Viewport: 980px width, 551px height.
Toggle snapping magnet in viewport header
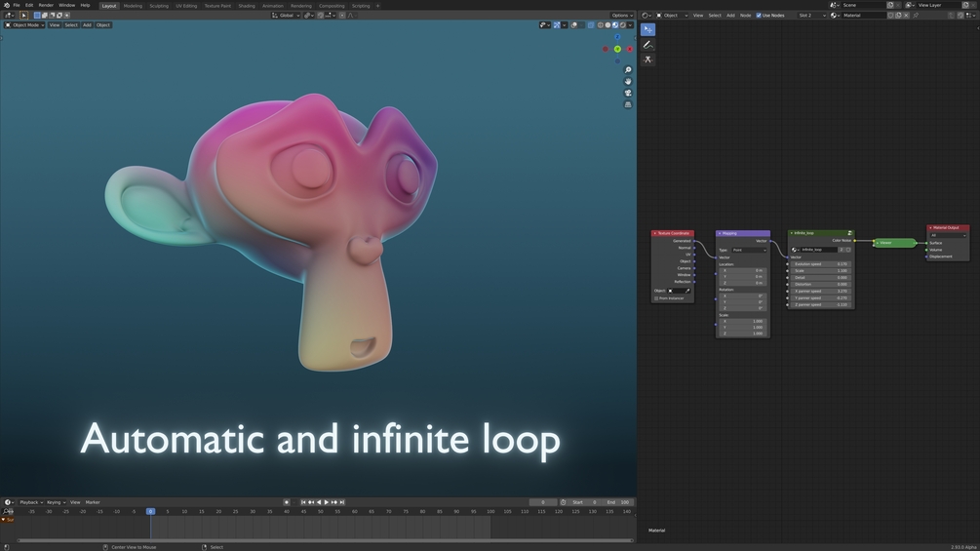click(321, 15)
